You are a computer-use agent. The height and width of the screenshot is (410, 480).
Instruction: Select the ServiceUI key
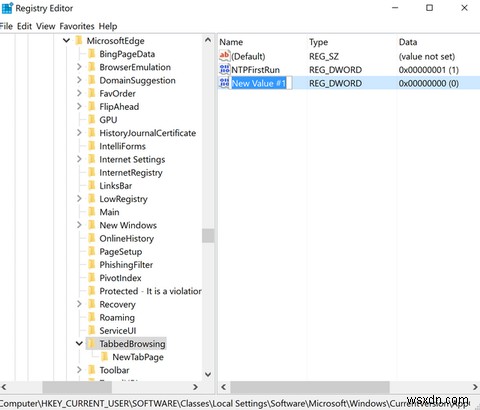[118, 331]
